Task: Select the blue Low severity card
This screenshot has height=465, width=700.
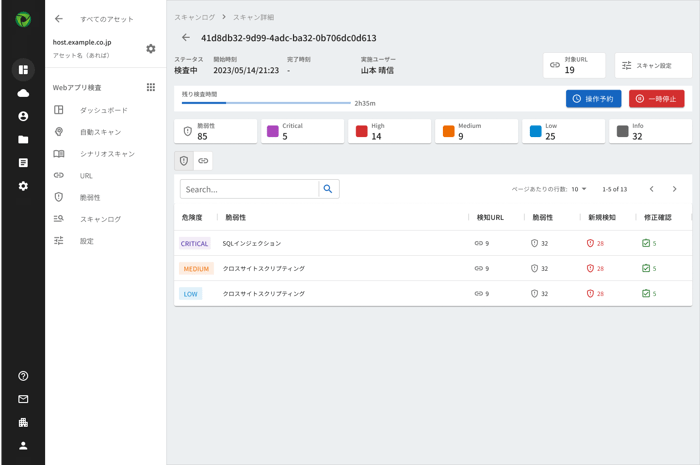Action: click(563, 131)
